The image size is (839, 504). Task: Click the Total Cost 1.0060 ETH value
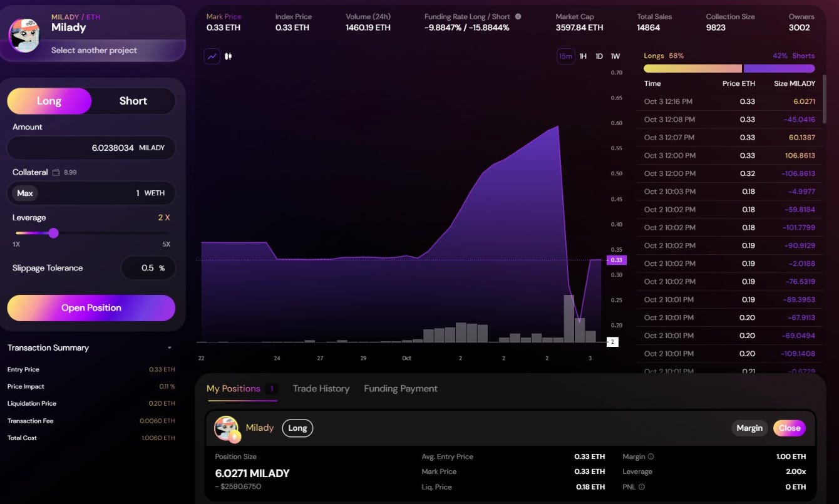point(159,438)
